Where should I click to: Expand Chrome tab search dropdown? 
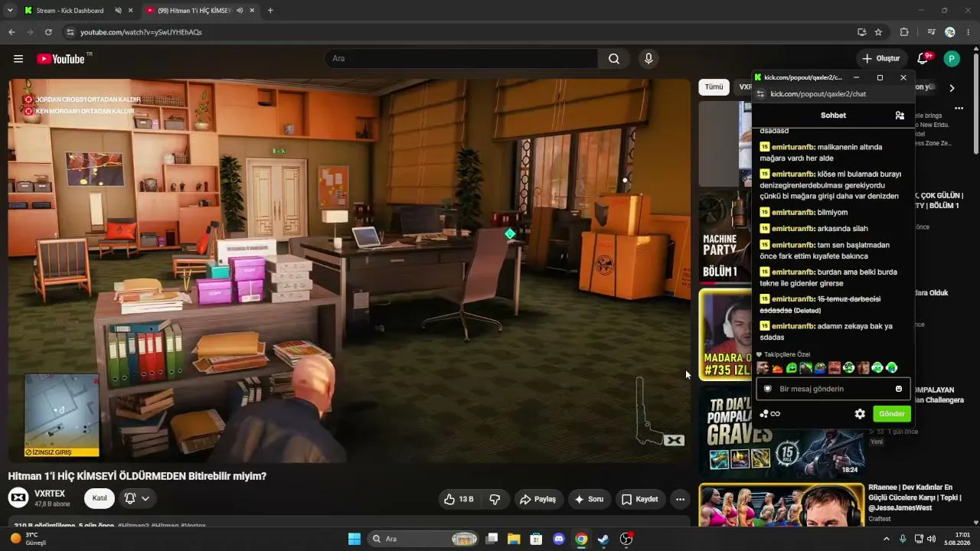(x=11, y=11)
